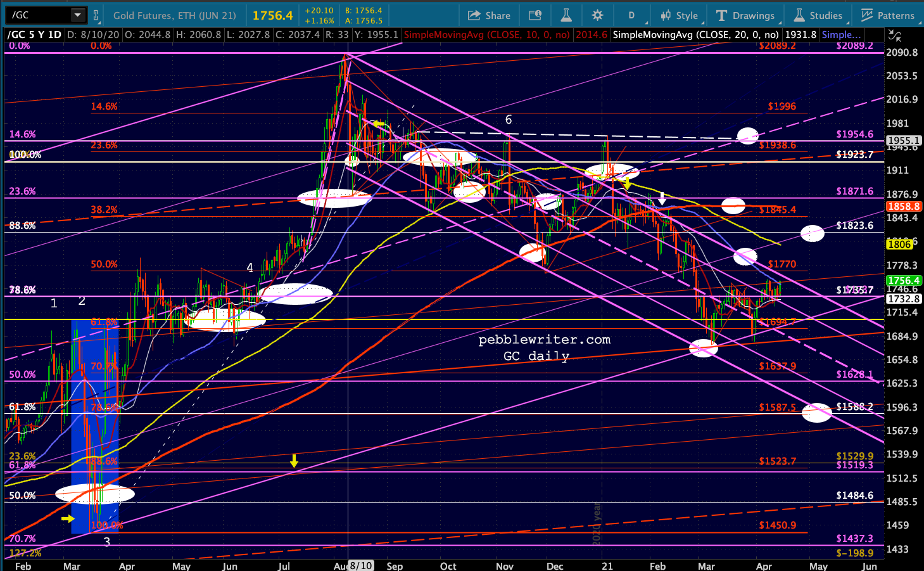The height and width of the screenshot is (571, 924).
Task: Click the quick quote info card icon
Action: (x=535, y=15)
